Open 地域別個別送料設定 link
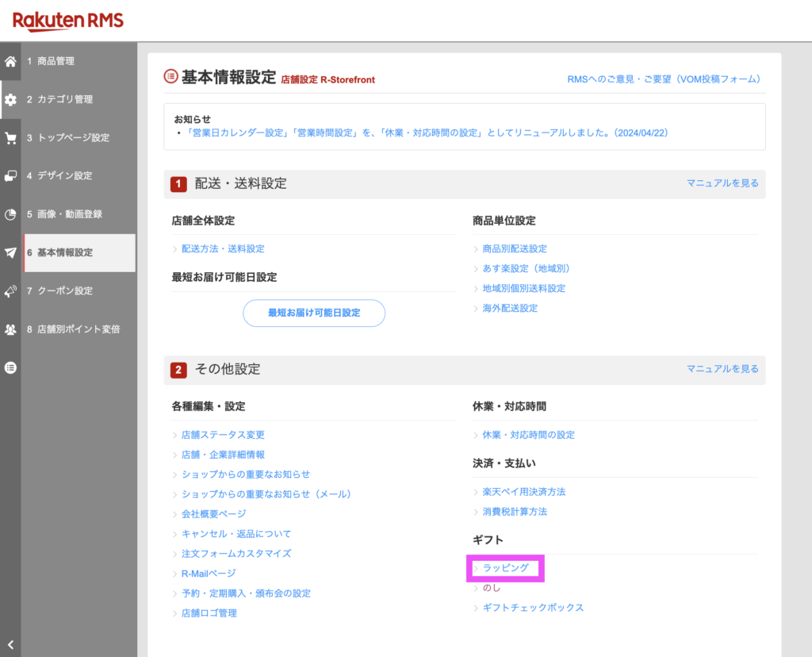Viewport: 812px width, 657px height. coord(523,288)
